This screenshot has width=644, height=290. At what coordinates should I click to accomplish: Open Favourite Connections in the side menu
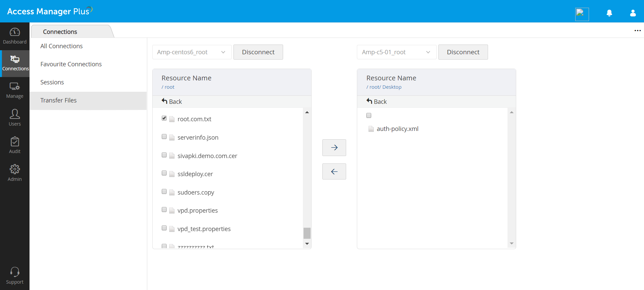click(71, 64)
